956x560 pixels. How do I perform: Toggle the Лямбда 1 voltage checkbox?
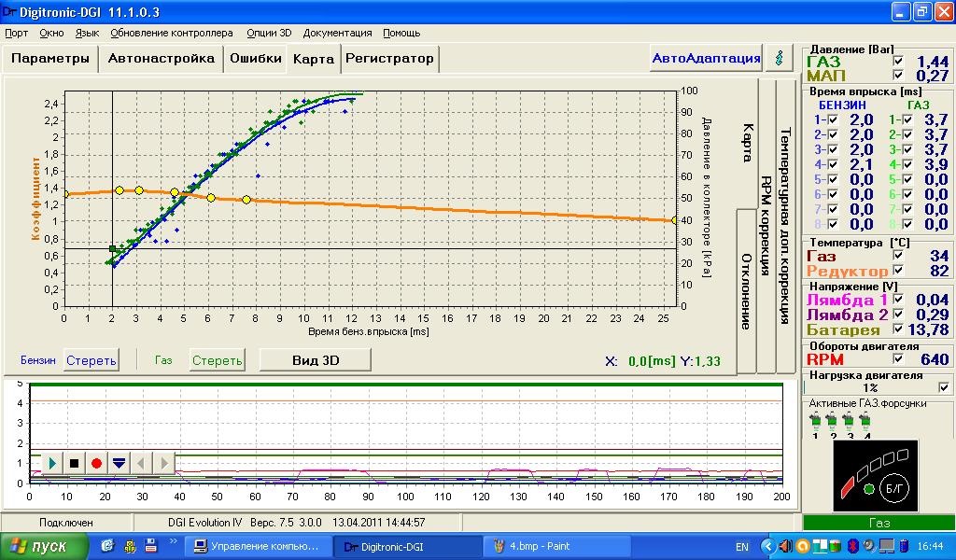click(897, 300)
